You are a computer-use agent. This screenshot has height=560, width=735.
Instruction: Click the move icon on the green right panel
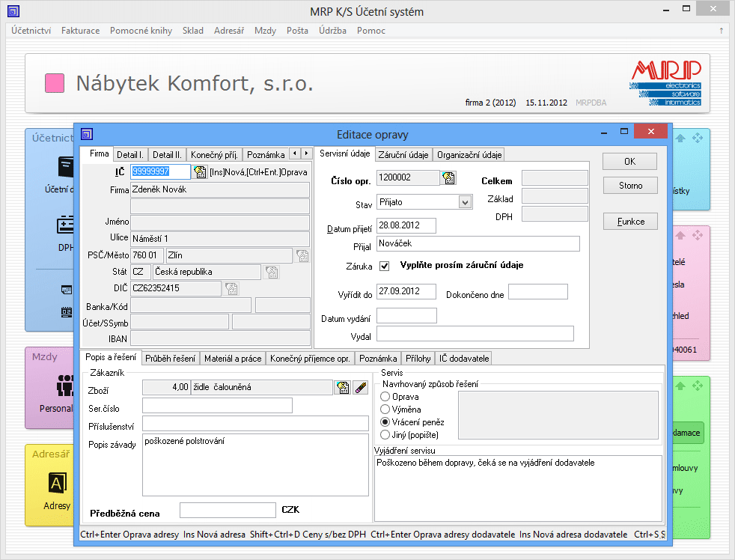click(698, 386)
